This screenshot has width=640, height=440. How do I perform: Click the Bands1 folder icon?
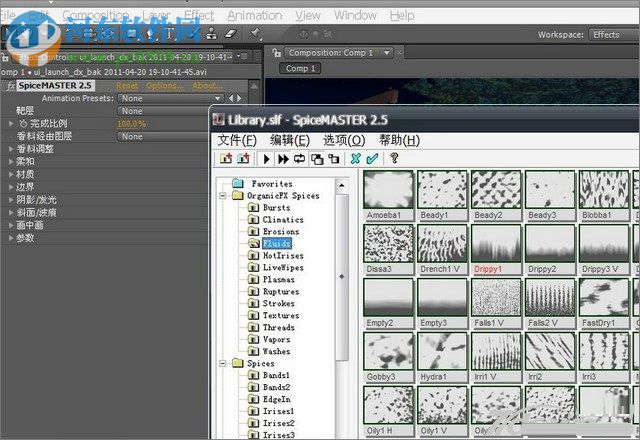tap(253, 375)
